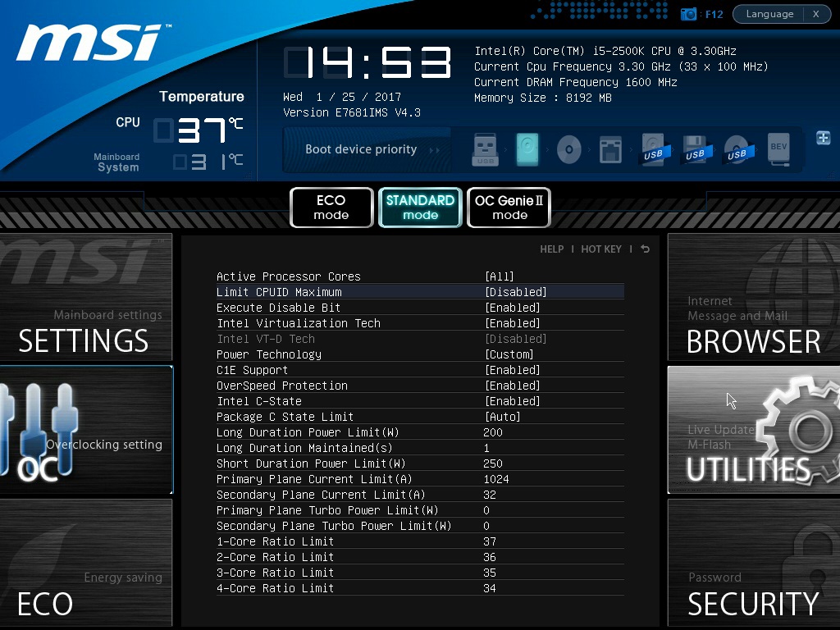Click the F12 screenshot camera icon
The width and height of the screenshot is (840, 630).
tap(688, 14)
